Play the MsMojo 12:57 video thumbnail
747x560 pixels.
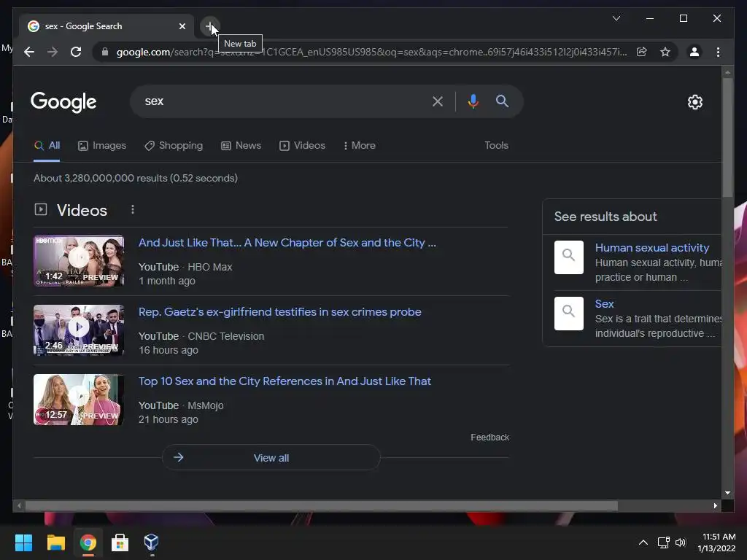[x=79, y=400]
